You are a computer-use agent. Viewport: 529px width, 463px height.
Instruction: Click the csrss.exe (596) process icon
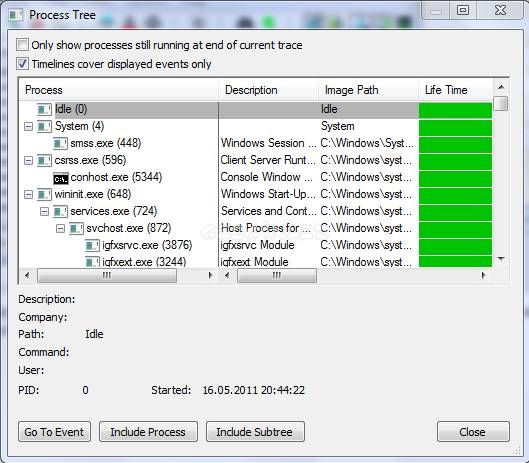pyautogui.click(x=44, y=160)
